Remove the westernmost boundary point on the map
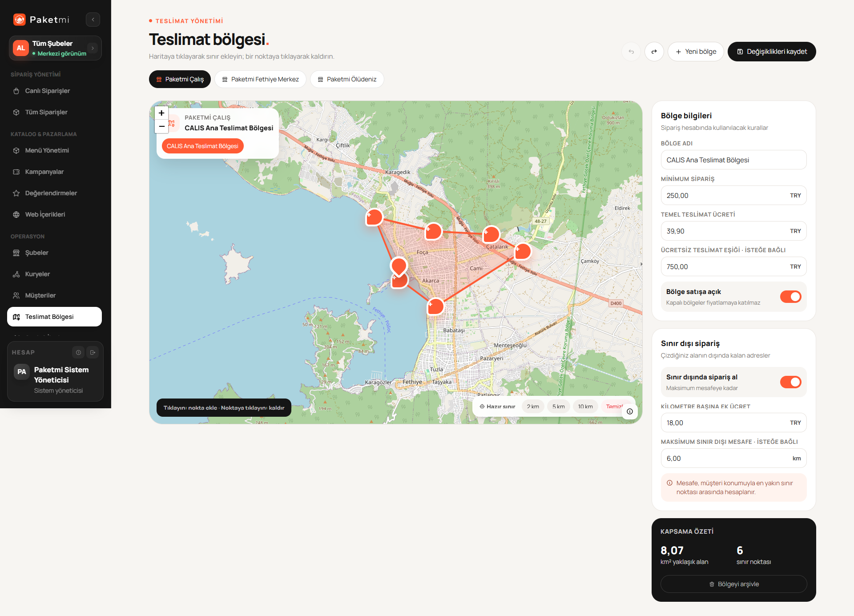 (x=374, y=217)
